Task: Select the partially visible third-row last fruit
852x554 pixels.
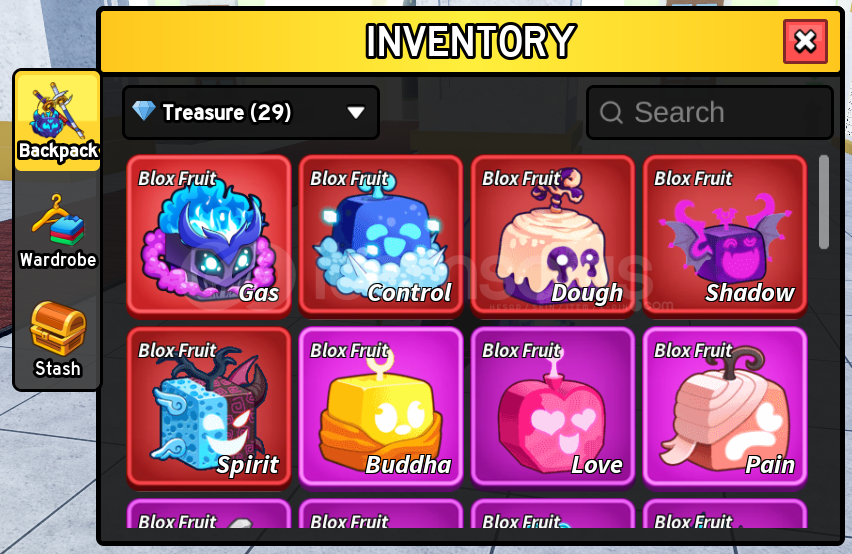Action: tap(725, 514)
